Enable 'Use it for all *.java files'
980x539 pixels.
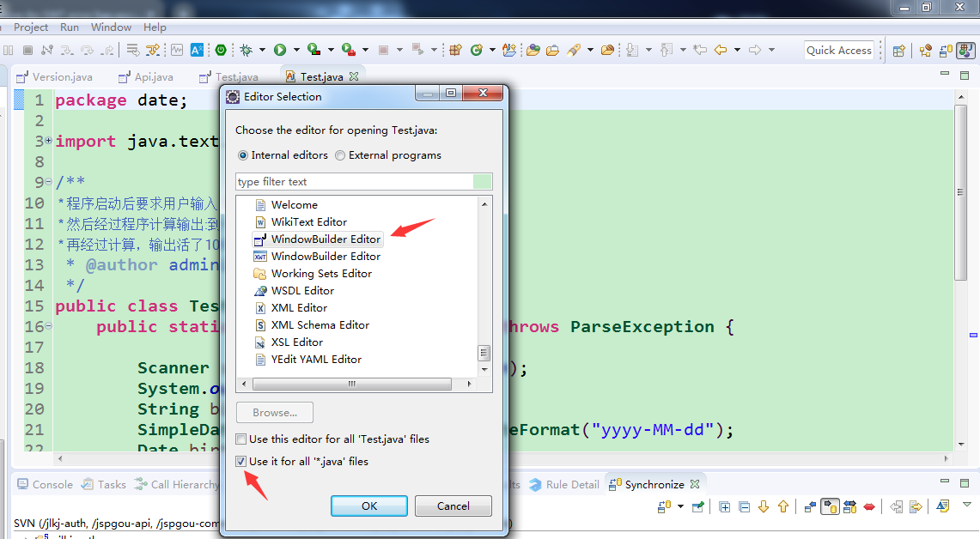pos(241,462)
